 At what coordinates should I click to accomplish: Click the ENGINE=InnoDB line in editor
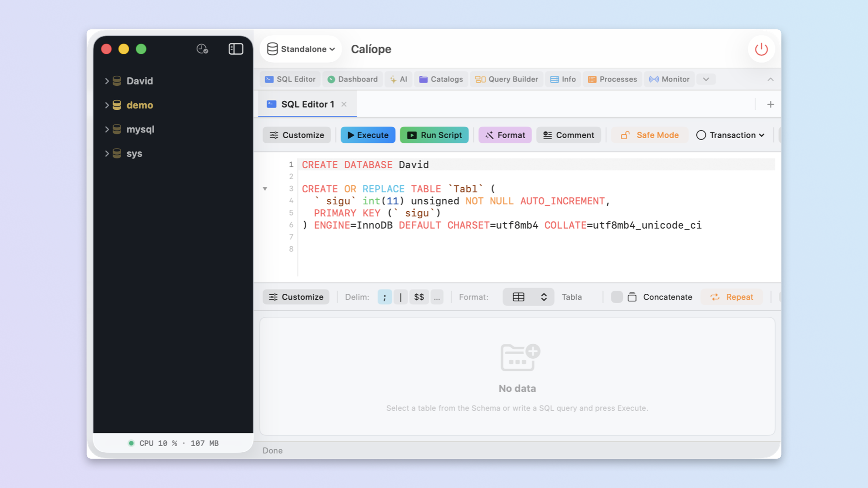(502, 225)
